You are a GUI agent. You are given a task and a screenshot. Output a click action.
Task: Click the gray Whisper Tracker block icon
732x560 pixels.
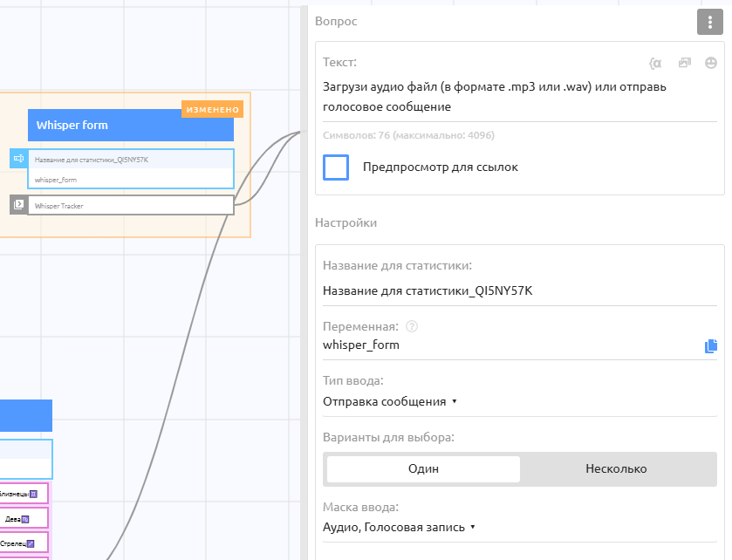point(18,204)
